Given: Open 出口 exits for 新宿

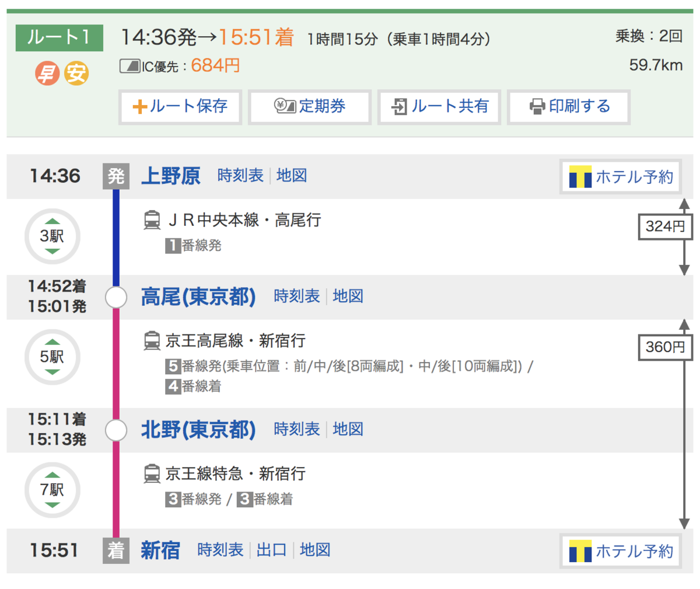Looking at the screenshot, I should (272, 550).
